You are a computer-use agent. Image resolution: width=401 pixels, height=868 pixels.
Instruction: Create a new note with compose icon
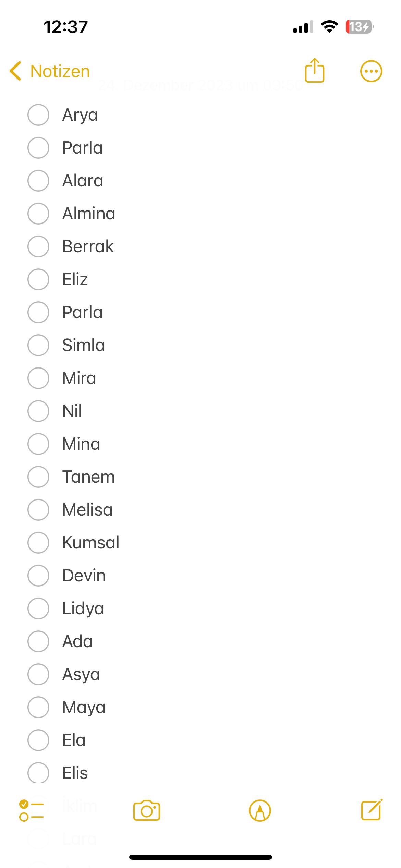[372, 810]
